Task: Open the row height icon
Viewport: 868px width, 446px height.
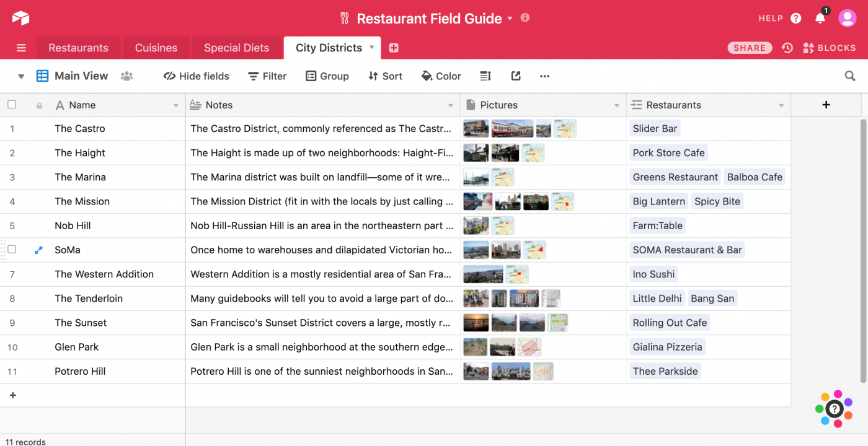Action: (485, 76)
